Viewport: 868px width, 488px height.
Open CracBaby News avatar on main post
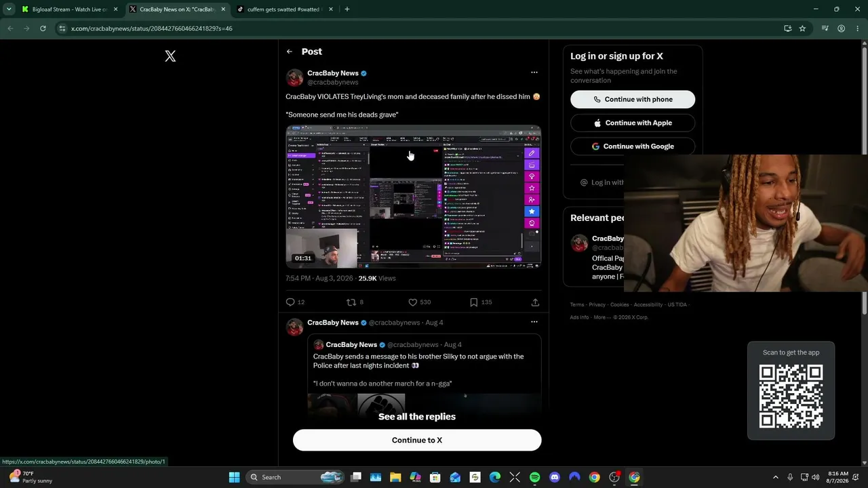pyautogui.click(x=294, y=77)
